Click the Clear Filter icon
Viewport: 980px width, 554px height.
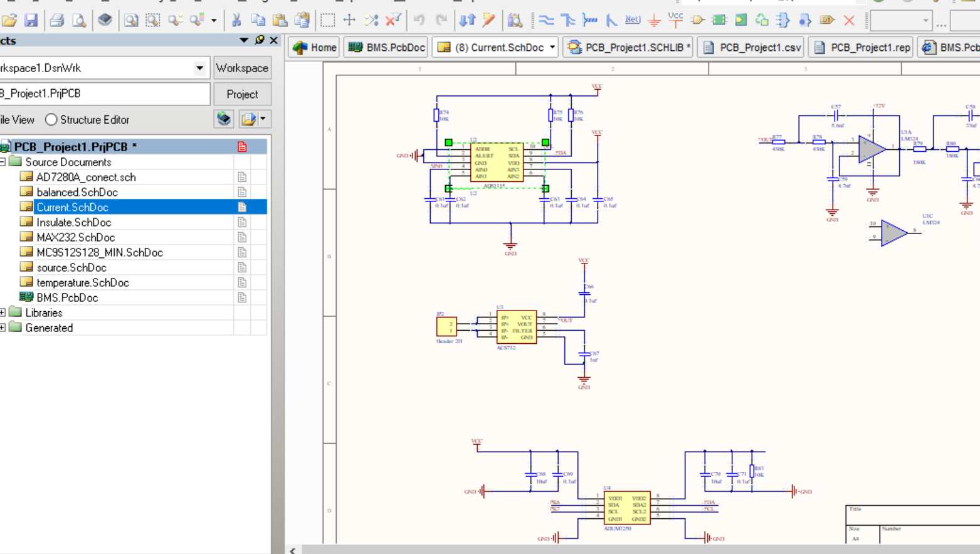click(x=393, y=21)
